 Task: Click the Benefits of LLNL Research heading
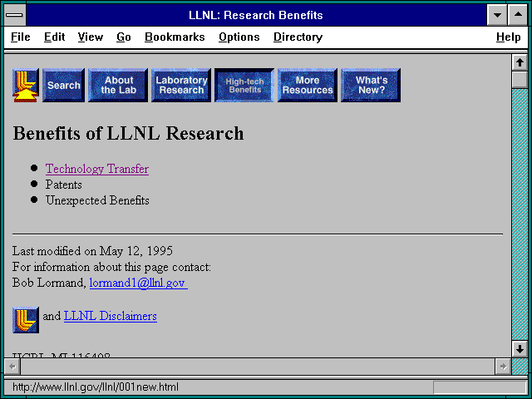point(128,133)
